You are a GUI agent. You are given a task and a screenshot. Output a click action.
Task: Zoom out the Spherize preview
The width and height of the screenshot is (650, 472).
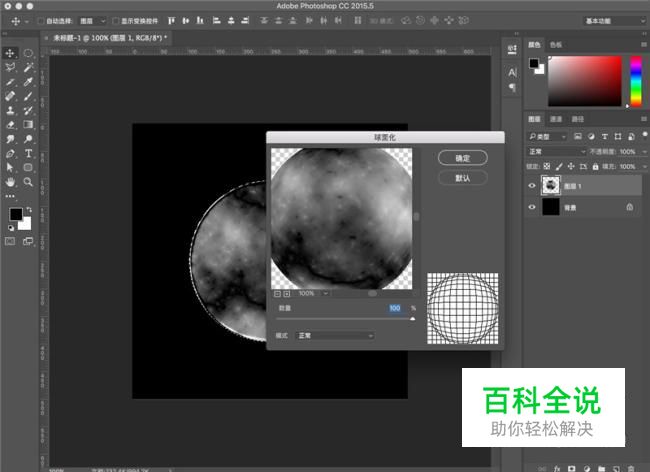(x=277, y=293)
